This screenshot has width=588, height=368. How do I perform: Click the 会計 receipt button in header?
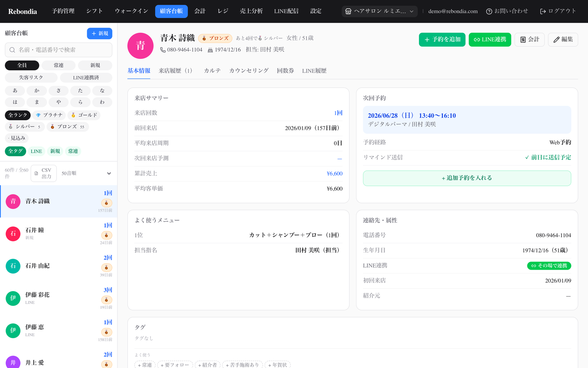click(530, 39)
